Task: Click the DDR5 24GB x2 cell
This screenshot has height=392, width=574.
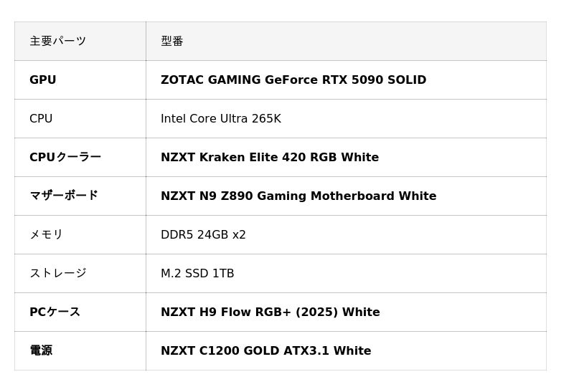Action: click(203, 235)
